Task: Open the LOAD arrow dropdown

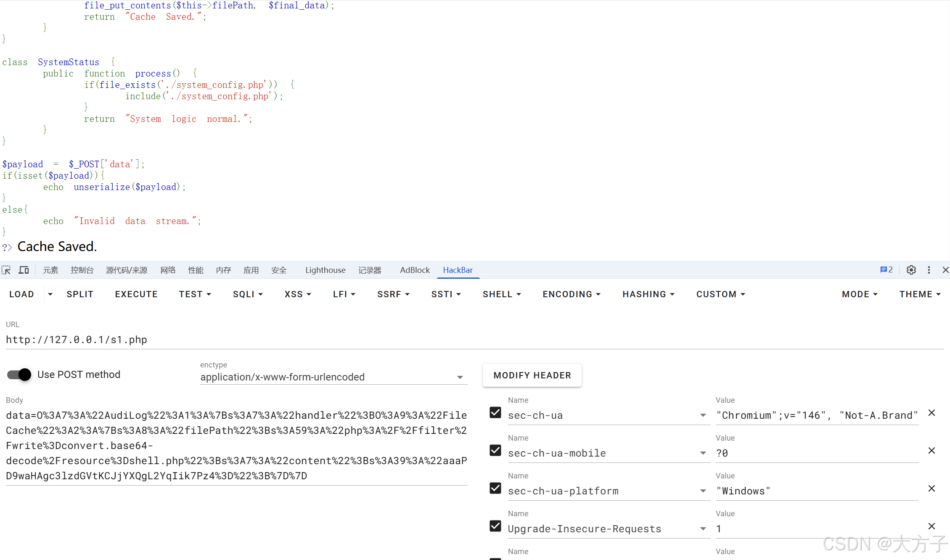Action: point(50,294)
